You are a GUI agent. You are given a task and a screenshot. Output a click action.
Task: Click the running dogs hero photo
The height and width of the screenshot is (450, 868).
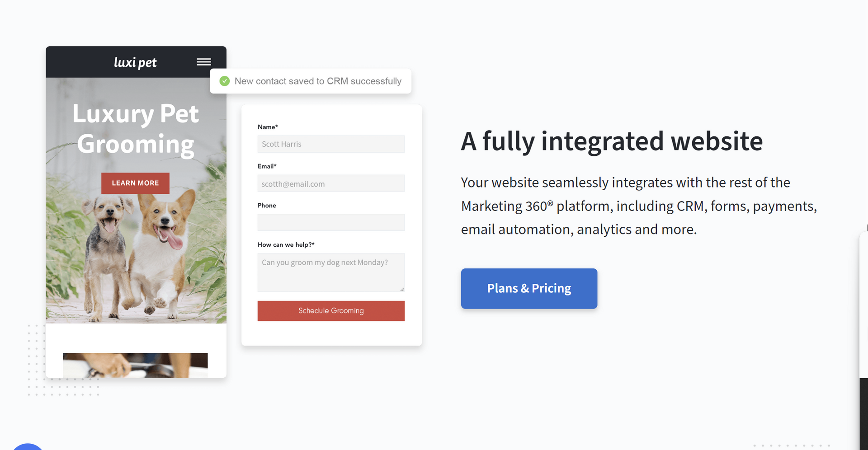point(136,258)
